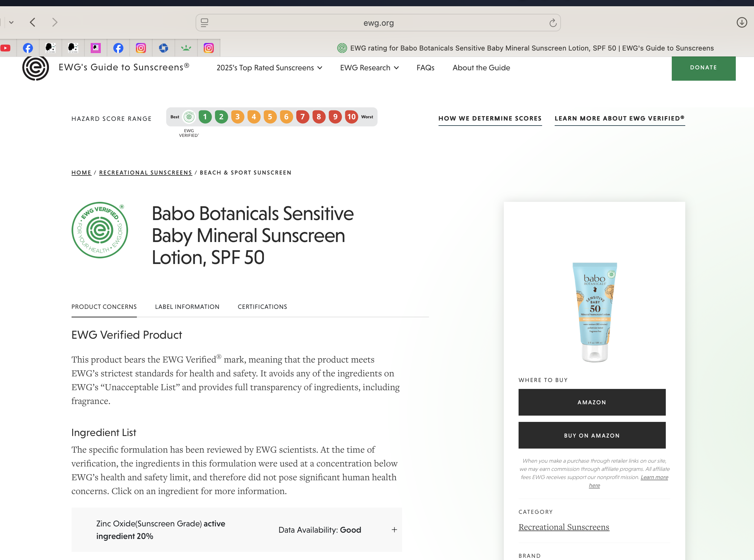Expand the 2025's Top Rated Sunscreens menu
Screen dimensions: 754x560
pyautogui.click(x=269, y=68)
